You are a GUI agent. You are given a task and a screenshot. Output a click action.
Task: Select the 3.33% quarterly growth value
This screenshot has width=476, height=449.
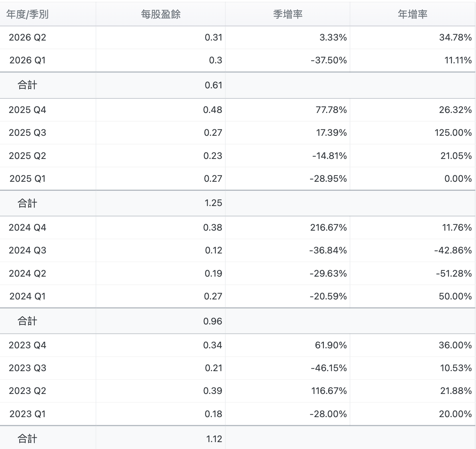pyautogui.click(x=333, y=37)
